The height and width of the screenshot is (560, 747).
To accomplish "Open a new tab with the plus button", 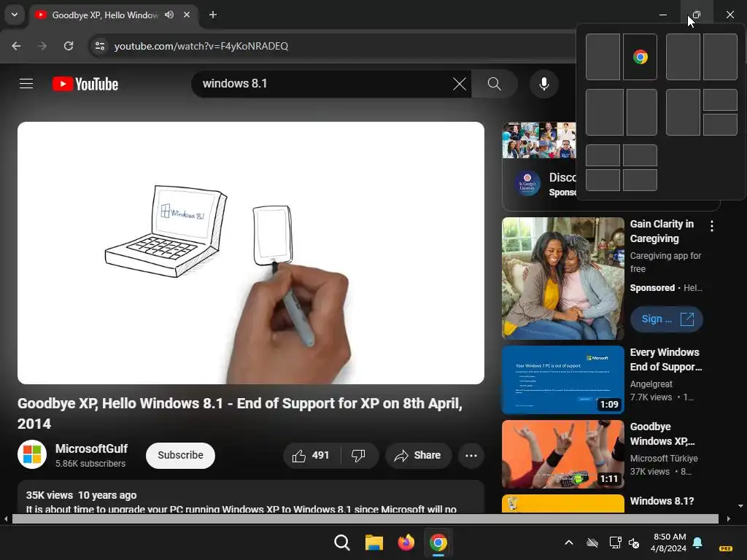I will pyautogui.click(x=213, y=15).
